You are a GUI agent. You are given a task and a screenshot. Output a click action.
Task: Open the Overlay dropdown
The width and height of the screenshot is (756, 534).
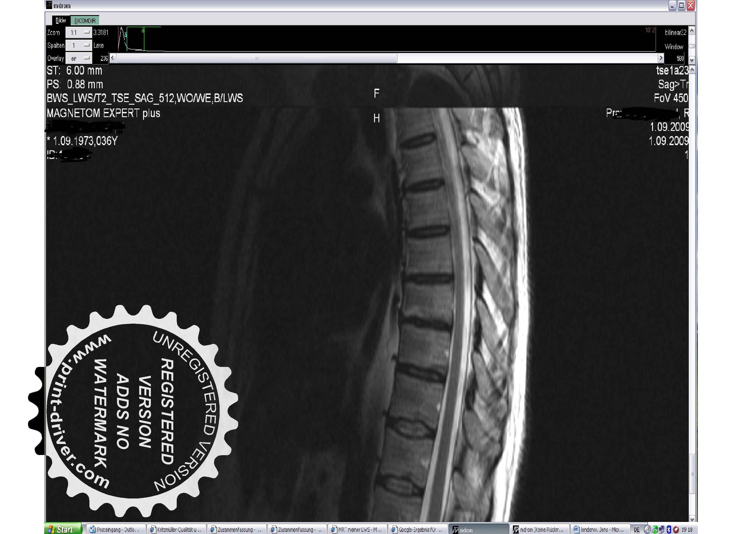tap(79, 58)
